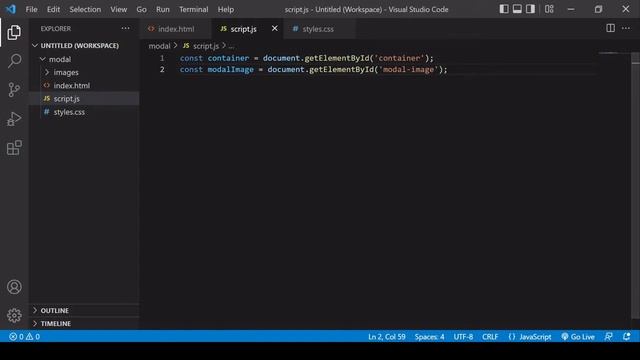
Task: Close the script.js tab
Action: coord(274,29)
